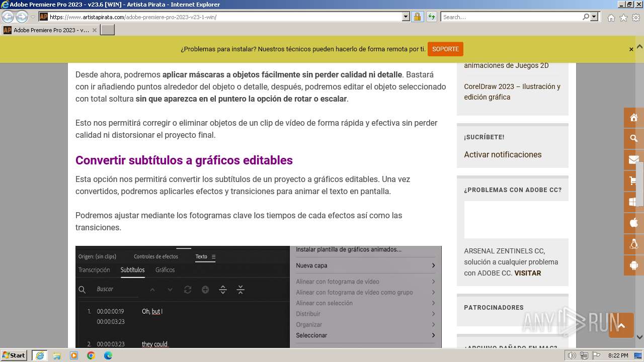
Task: Switch to the Adobe Premiere Pro 2023 browser tab
Action: [x=50, y=30]
